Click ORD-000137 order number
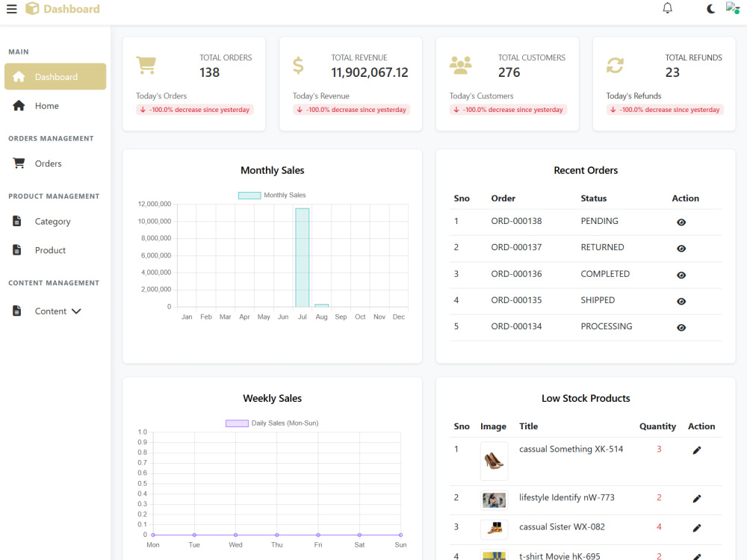 pos(516,247)
